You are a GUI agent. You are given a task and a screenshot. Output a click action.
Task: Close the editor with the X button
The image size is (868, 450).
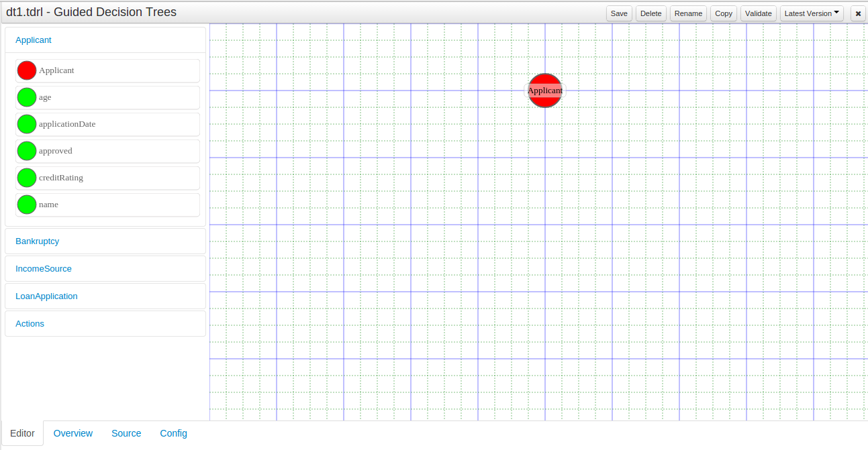pyautogui.click(x=858, y=13)
